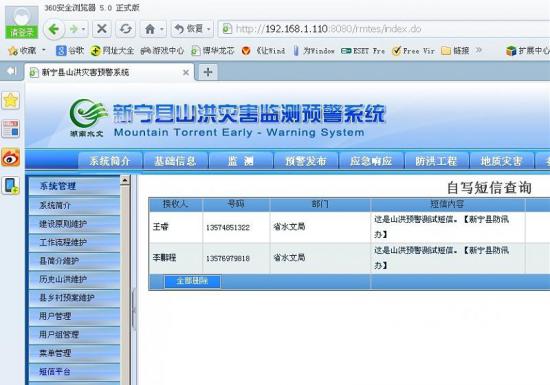550x385 pixels.
Task: Open the Weibo eye icon in sidebar
Action: [x=11, y=157]
